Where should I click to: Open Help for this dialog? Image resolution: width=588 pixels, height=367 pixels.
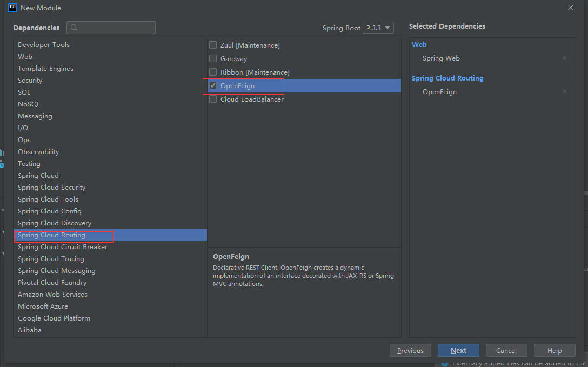pyautogui.click(x=554, y=350)
